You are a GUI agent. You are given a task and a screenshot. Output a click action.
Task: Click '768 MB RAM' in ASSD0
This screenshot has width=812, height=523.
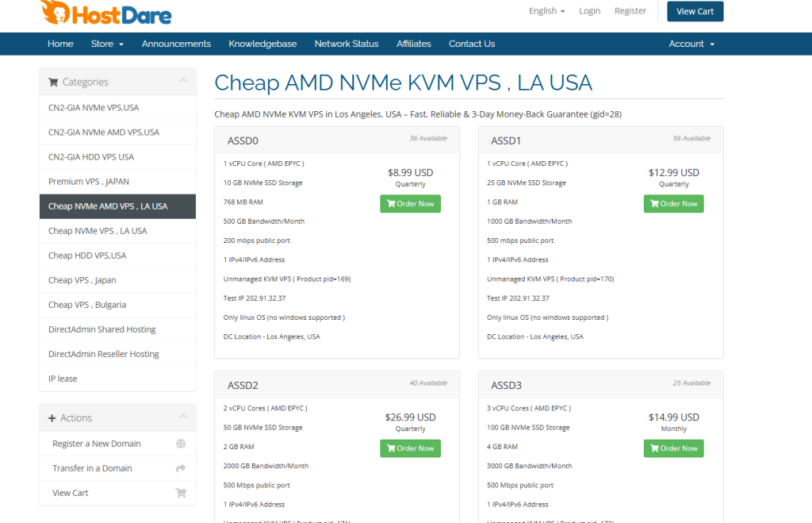243,202
